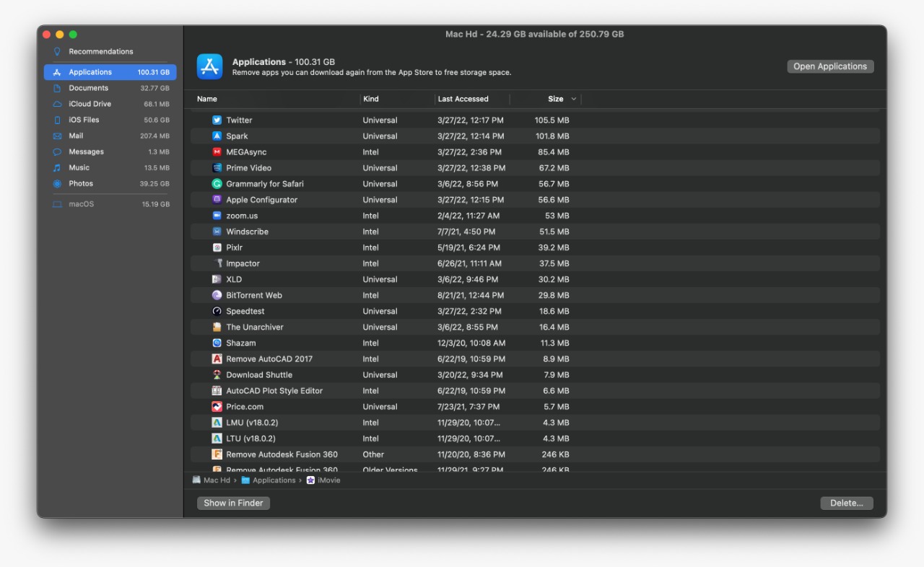
Task: Select the Intel kind for MEGAsync
Action: tap(370, 152)
